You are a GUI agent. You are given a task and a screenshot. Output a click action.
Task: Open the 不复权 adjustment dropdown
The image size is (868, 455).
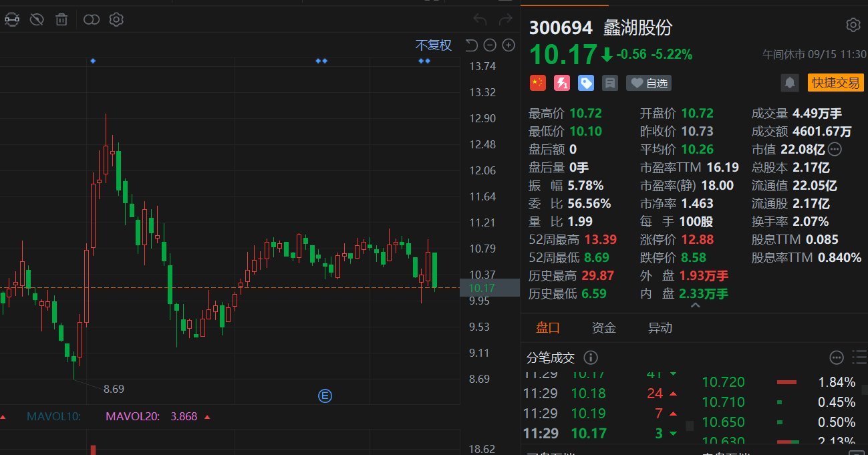coord(434,45)
